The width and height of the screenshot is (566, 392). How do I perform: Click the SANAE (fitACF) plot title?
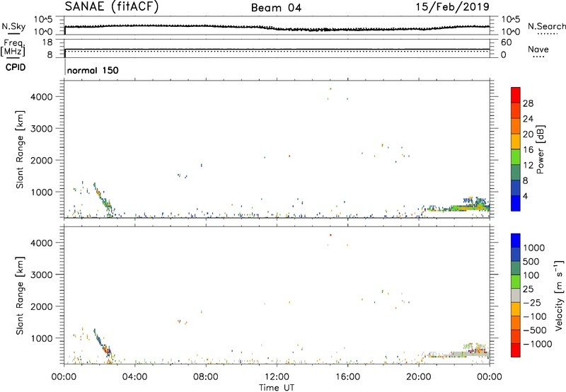coord(112,7)
